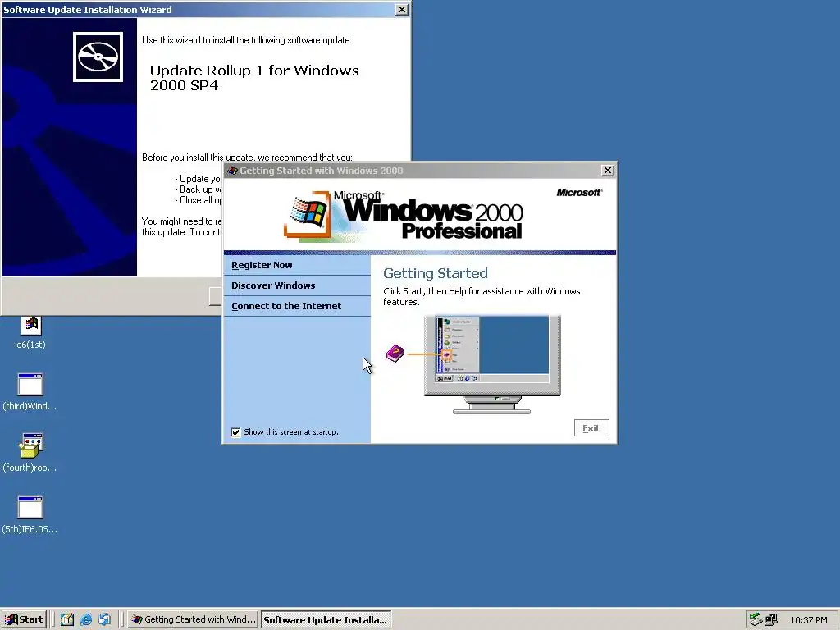The image size is (840, 630).
Task: Click Update Rollup 1 for Windows 2000 SP4 text
Action: coord(254,78)
